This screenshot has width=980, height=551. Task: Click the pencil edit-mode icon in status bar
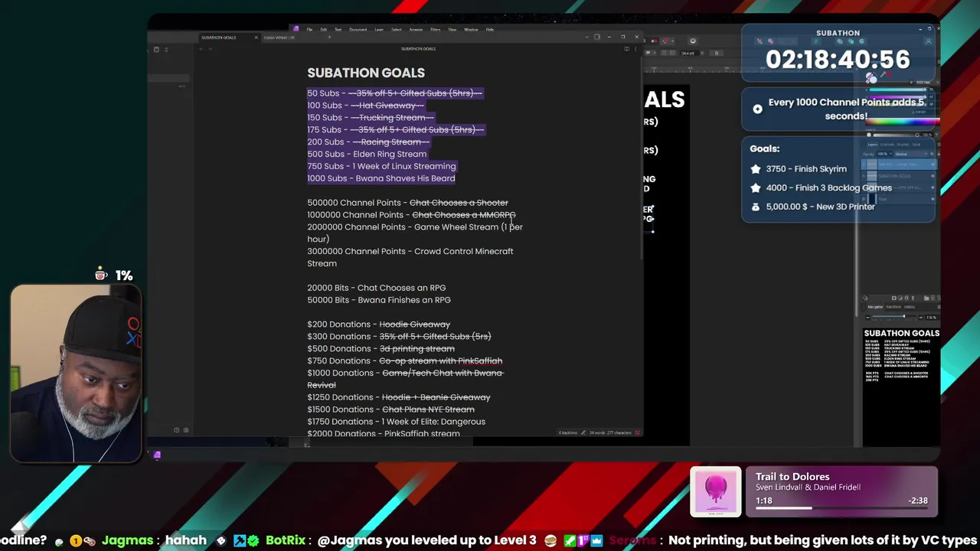click(583, 433)
